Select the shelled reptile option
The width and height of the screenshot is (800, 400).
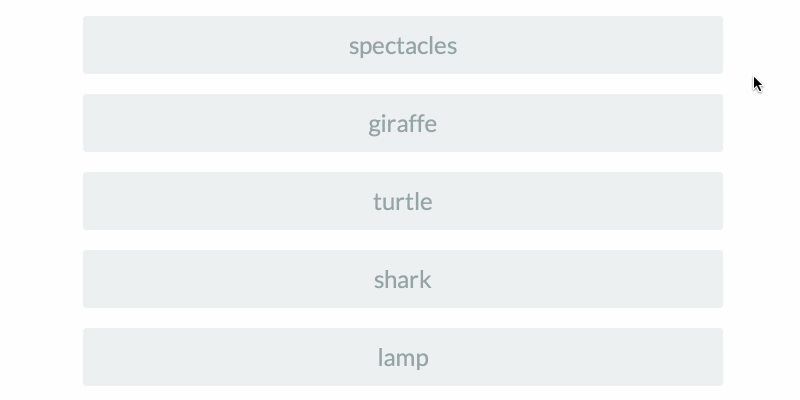point(403,201)
